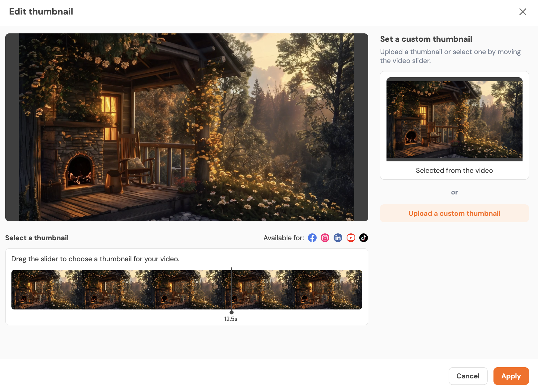538x392 pixels.
Task: Close the Edit thumbnail dialog
Action: click(523, 12)
